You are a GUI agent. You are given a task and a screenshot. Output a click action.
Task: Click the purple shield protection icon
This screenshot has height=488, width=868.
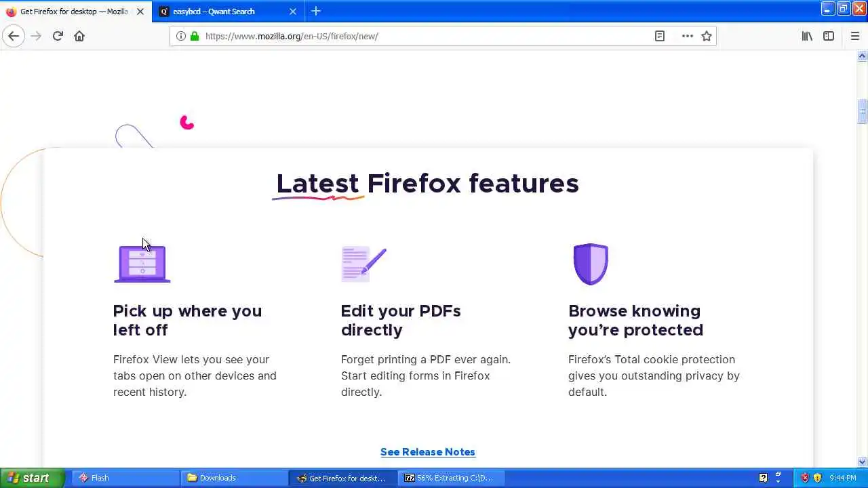coord(591,264)
